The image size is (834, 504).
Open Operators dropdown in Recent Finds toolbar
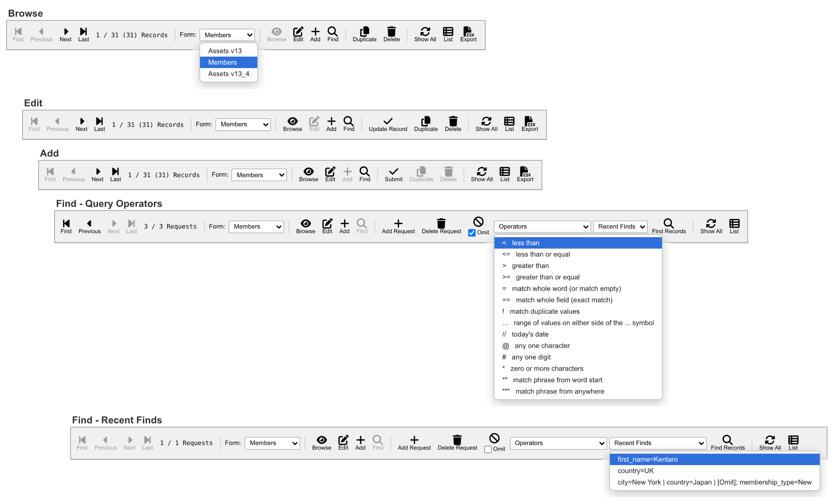tap(558, 443)
